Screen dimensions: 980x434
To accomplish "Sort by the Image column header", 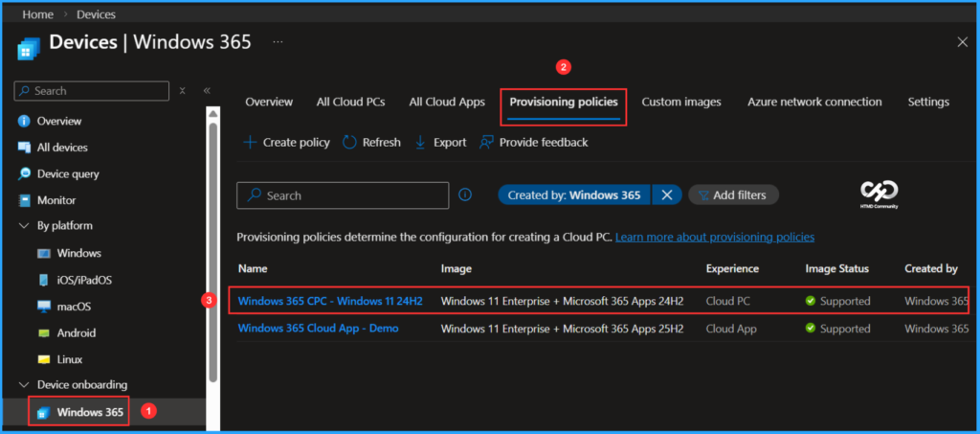I will click(x=457, y=269).
